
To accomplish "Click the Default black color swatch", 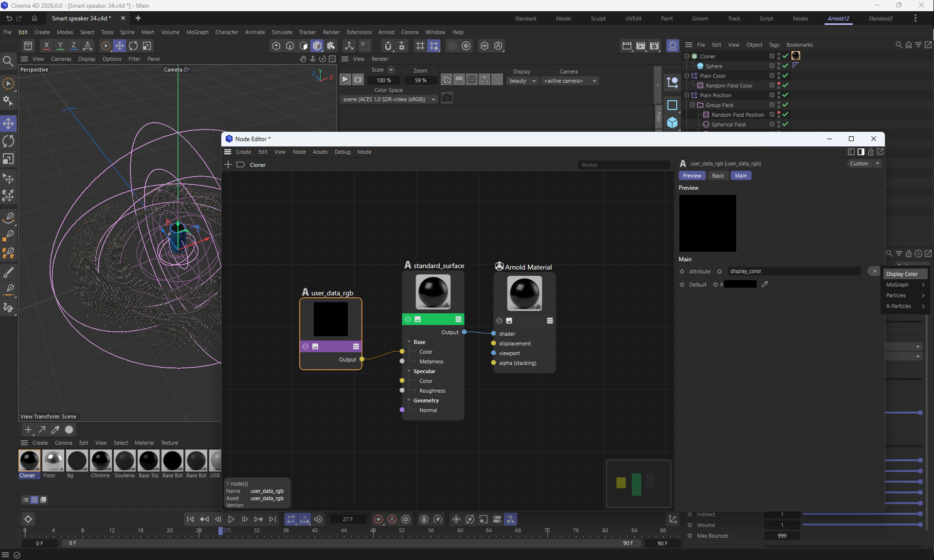I will [740, 284].
